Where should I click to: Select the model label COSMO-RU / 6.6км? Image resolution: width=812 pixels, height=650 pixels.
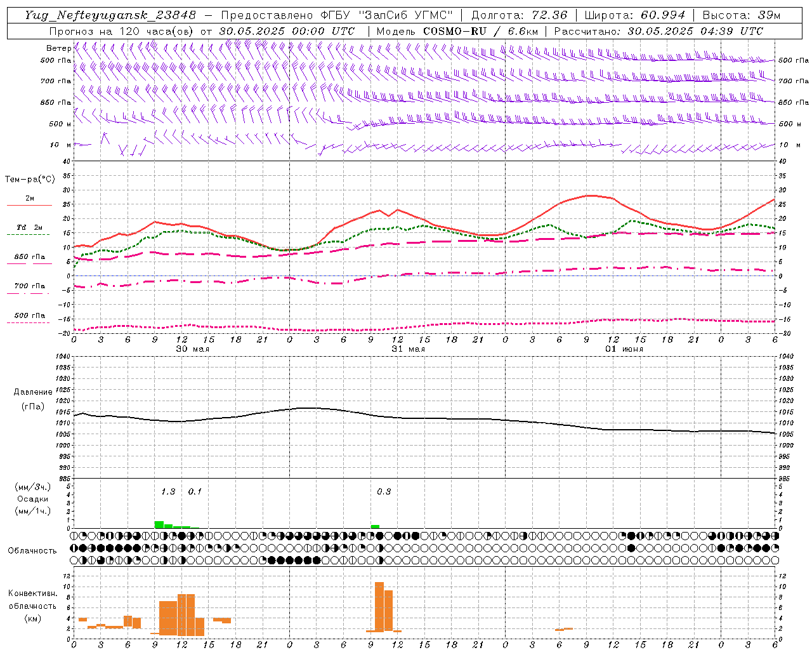pos(481,31)
